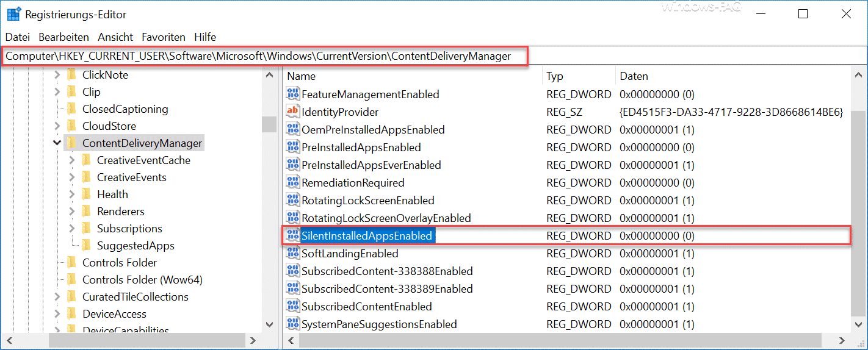This screenshot has height=350, width=868.
Task: Click RotatingLockScreenOverlayEnabled DWORD icon
Action: click(293, 218)
